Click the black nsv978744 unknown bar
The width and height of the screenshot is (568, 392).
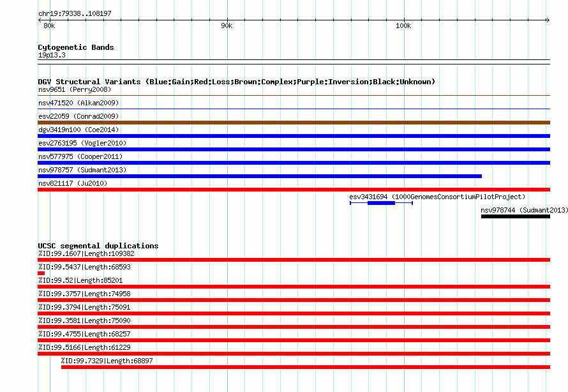516,216
